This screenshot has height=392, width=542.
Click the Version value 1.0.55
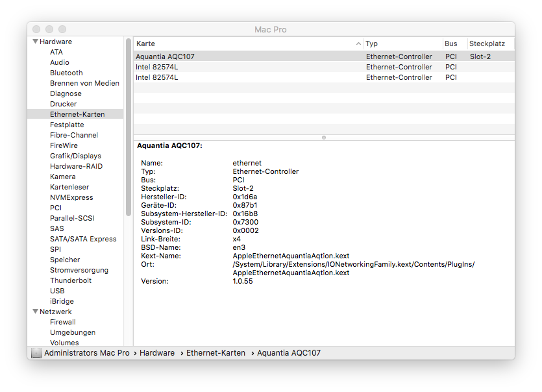243,281
